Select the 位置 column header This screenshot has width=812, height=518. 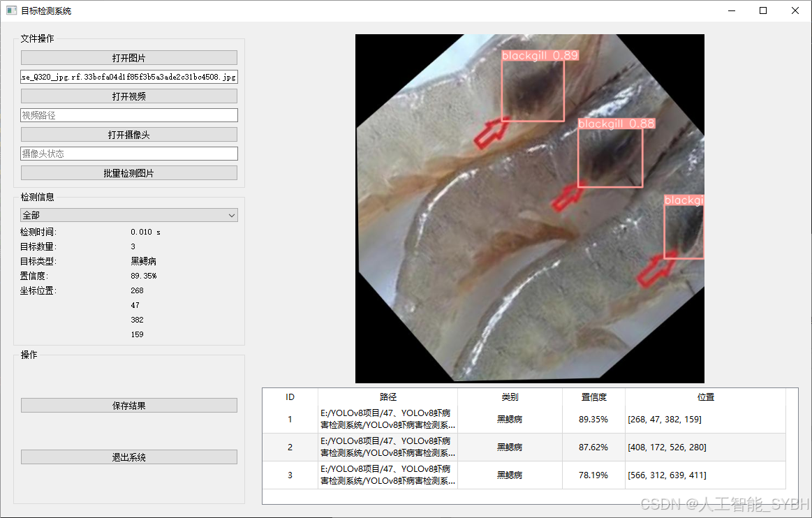(x=705, y=397)
